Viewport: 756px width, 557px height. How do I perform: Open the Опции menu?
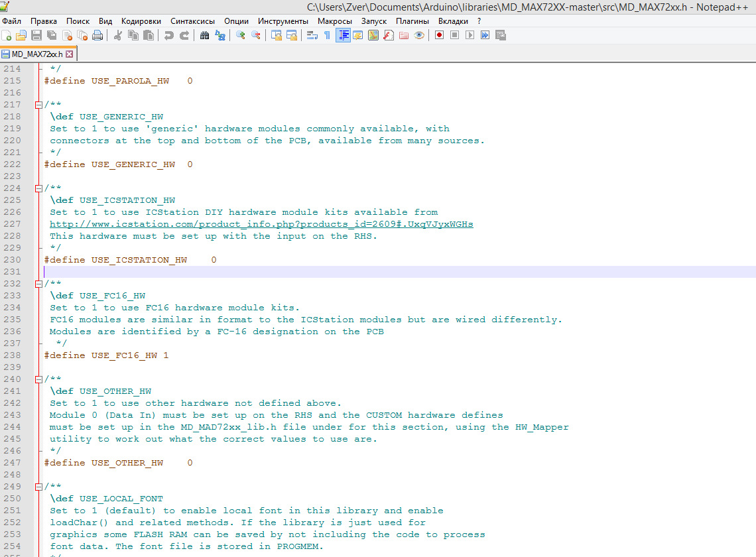coord(236,21)
